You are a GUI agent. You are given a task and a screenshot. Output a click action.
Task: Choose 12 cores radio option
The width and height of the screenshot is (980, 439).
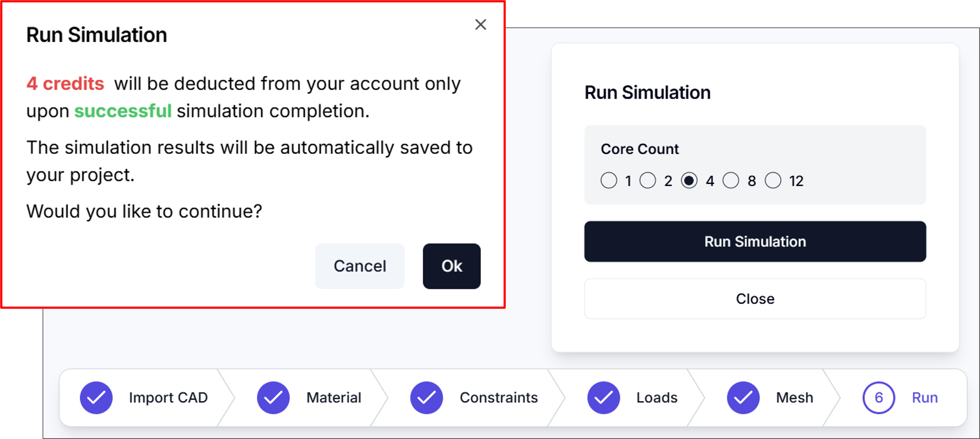pyautogui.click(x=773, y=180)
